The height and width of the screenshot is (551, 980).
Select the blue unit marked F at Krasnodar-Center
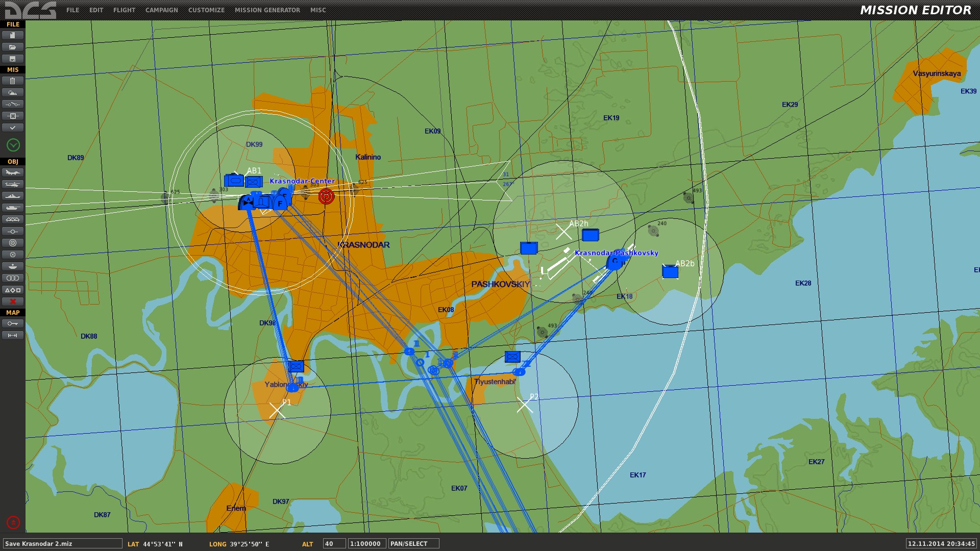click(280, 203)
